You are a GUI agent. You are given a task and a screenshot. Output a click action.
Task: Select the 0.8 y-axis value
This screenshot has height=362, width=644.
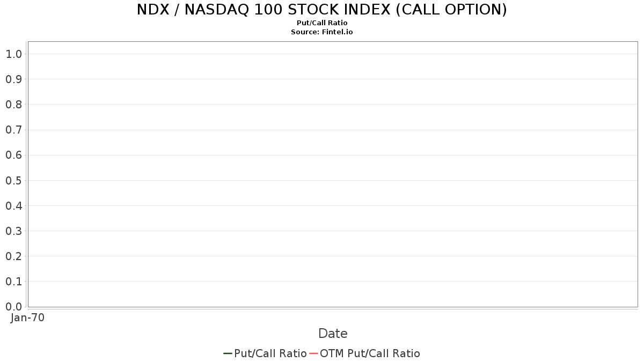click(x=13, y=105)
